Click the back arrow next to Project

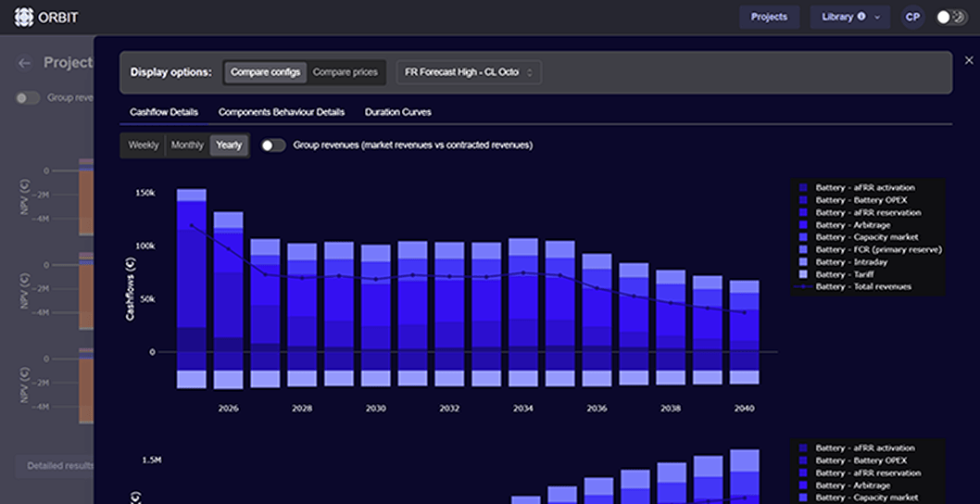pos(25,63)
